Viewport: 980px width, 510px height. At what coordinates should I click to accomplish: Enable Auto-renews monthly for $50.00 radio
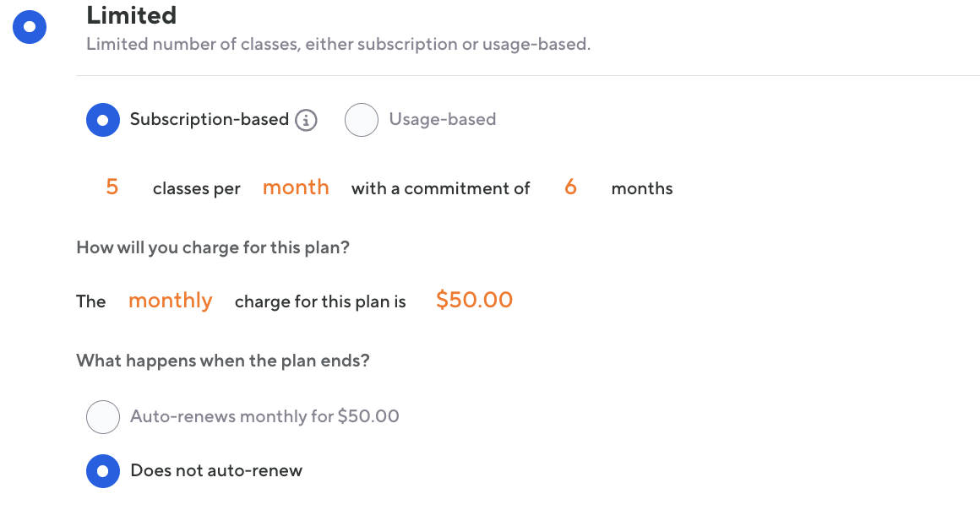(103, 416)
